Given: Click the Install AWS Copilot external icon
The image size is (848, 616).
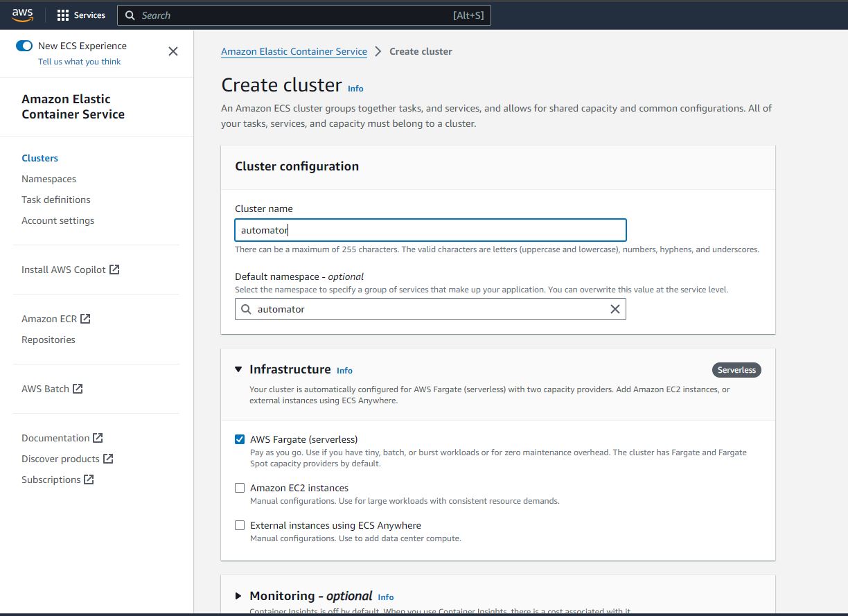Looking at the screenshot, I should tap(114, 270).
